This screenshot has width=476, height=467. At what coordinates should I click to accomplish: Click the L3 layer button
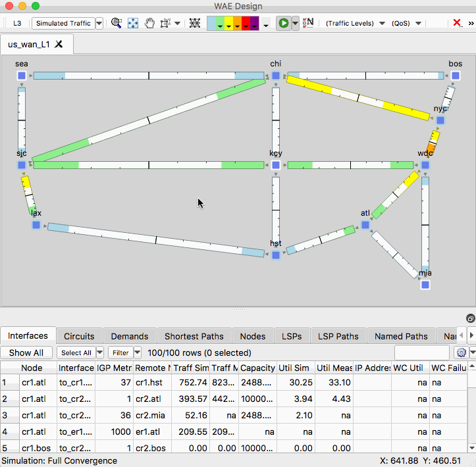coord(17,24)
